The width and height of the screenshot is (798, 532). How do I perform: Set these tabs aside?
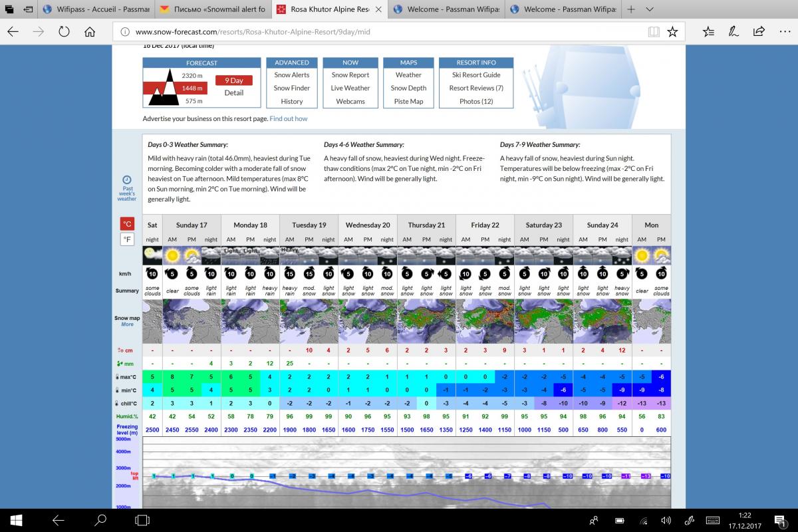click(x=28, y=9)
